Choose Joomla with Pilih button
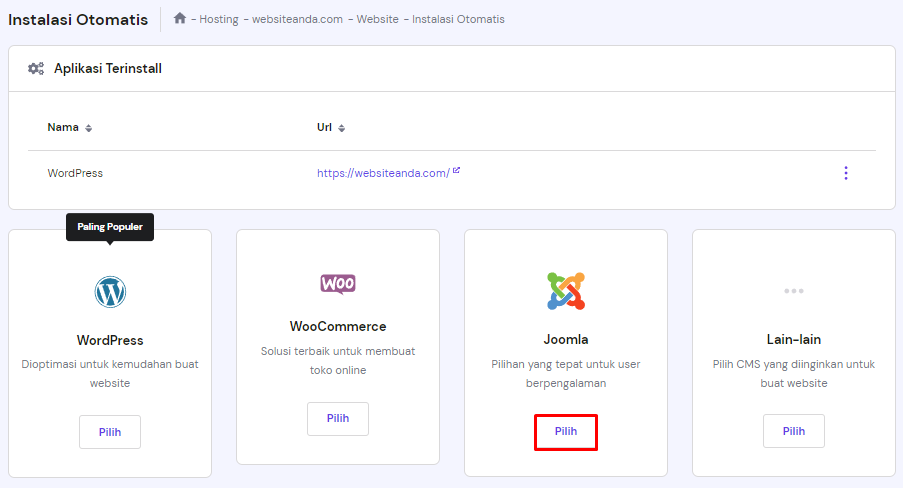 pos(566,432)
